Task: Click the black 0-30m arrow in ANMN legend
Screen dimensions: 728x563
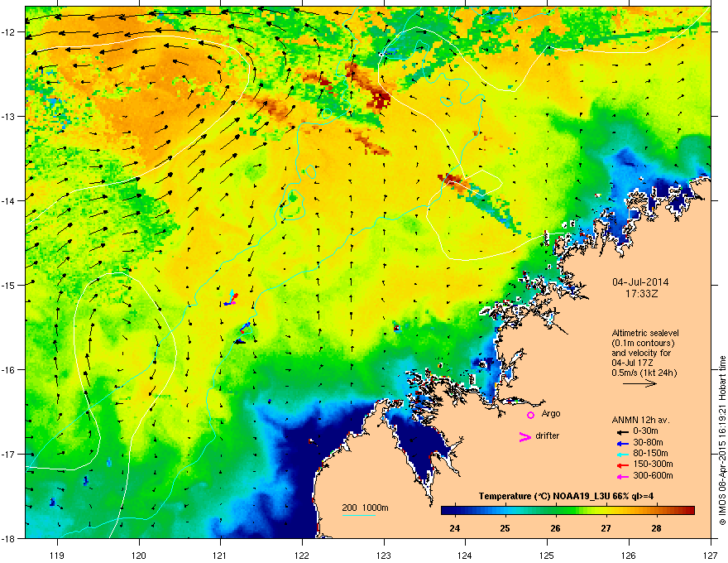Action: [622, 432]
